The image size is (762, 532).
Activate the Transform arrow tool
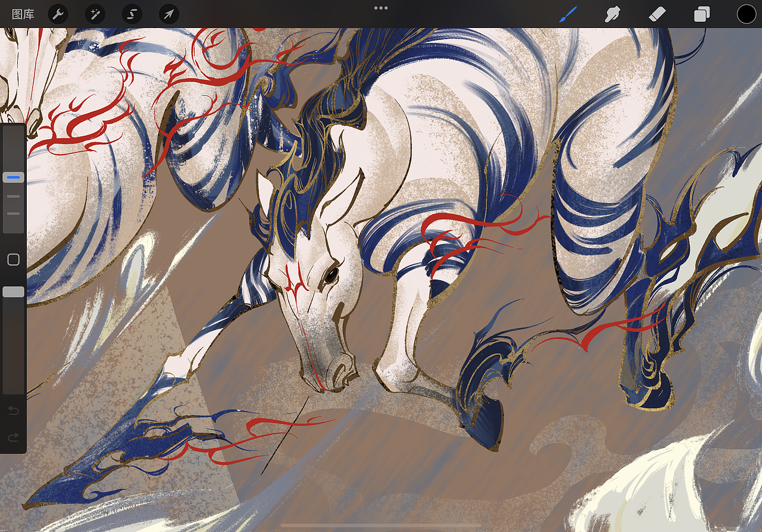(x=169, y=14)
